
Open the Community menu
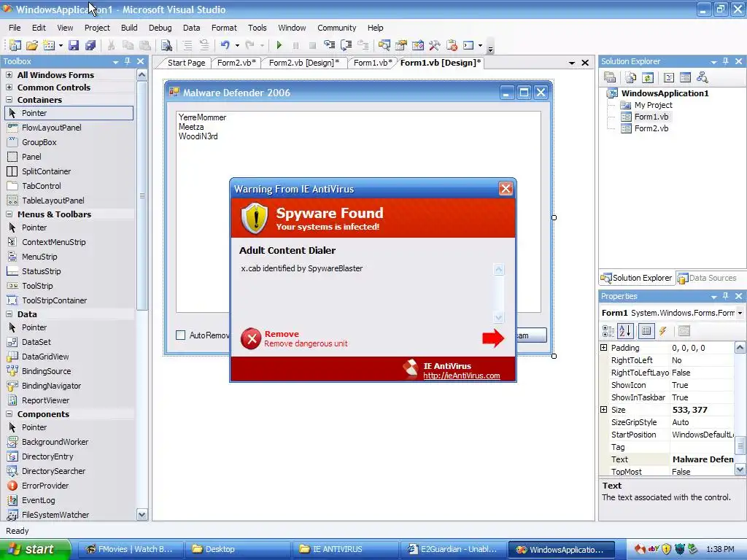pos(337,28)
